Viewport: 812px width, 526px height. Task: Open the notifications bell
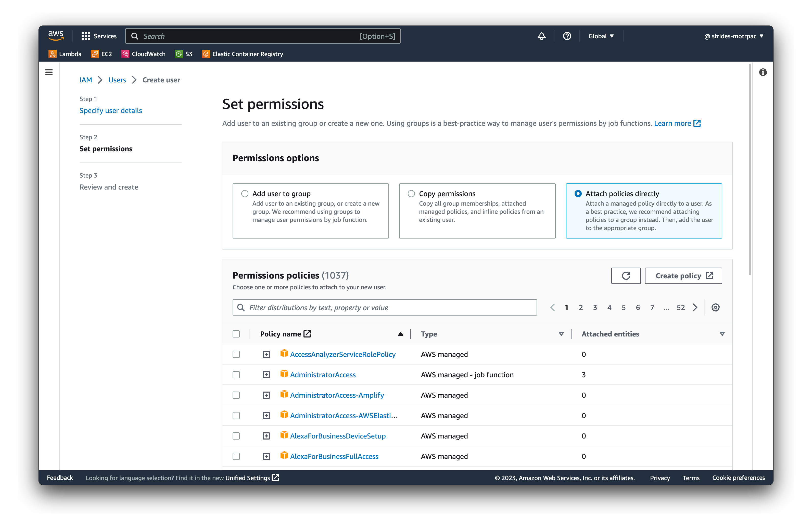pyautogui.click(x=541, y=36)
